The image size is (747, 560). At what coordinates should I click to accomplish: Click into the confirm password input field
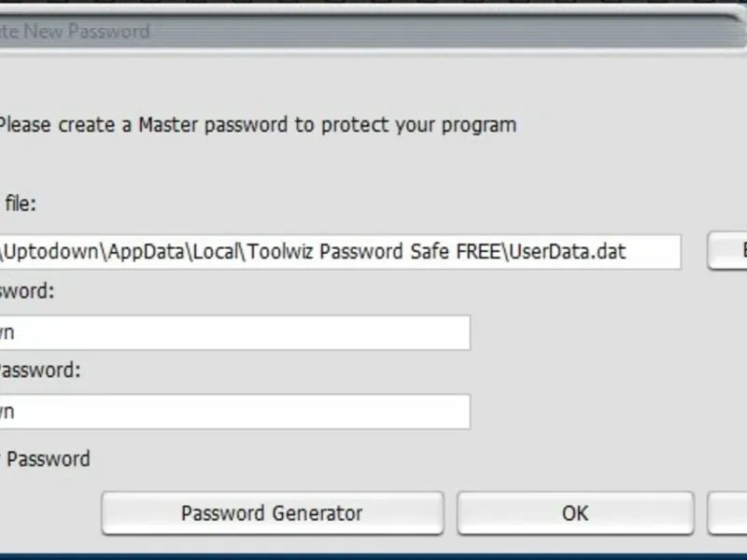tap(233, 412)
